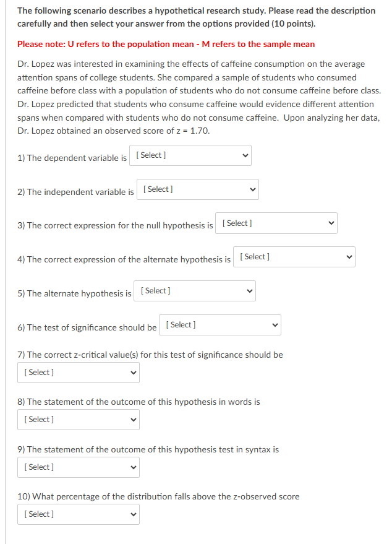The width and height of the screenshot is (392, 544).
Task: Click the Select placeholder for question 3
Action: point(236,223)
